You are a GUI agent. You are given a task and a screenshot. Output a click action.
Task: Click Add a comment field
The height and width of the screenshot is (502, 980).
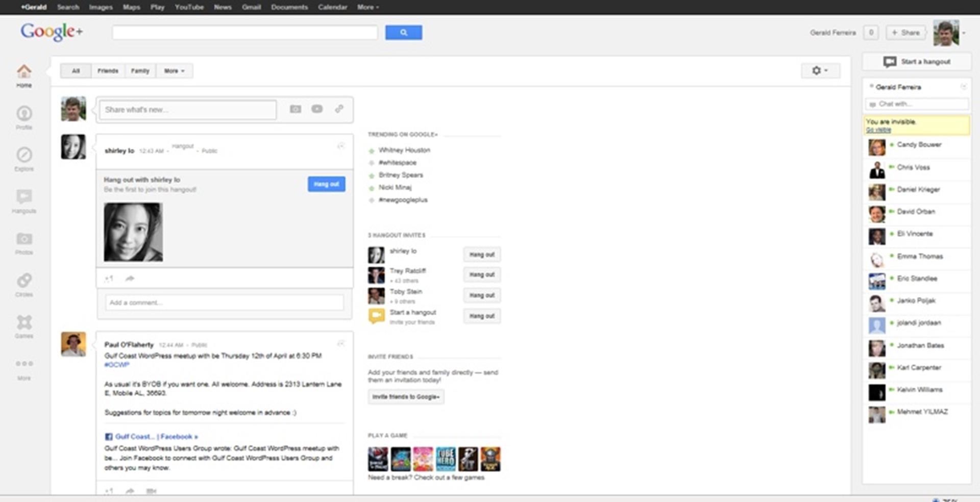click(x=224, y=303)
